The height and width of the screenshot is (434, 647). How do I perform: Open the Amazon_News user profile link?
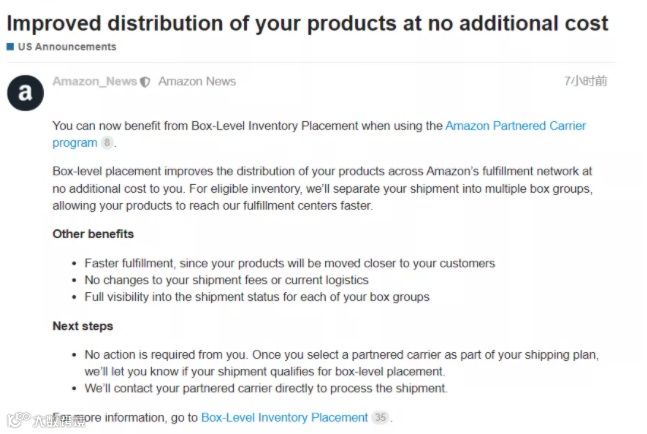point(94,81)
